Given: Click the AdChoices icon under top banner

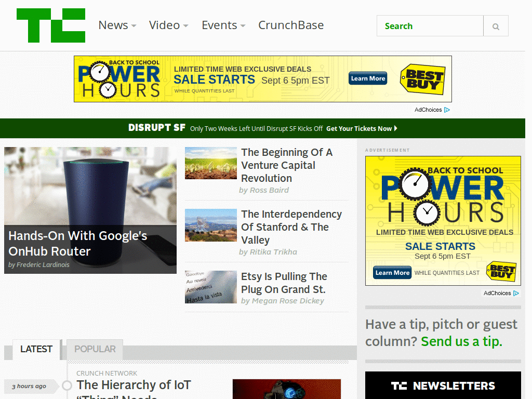Looking at the screenshot, I should [447, 110].
